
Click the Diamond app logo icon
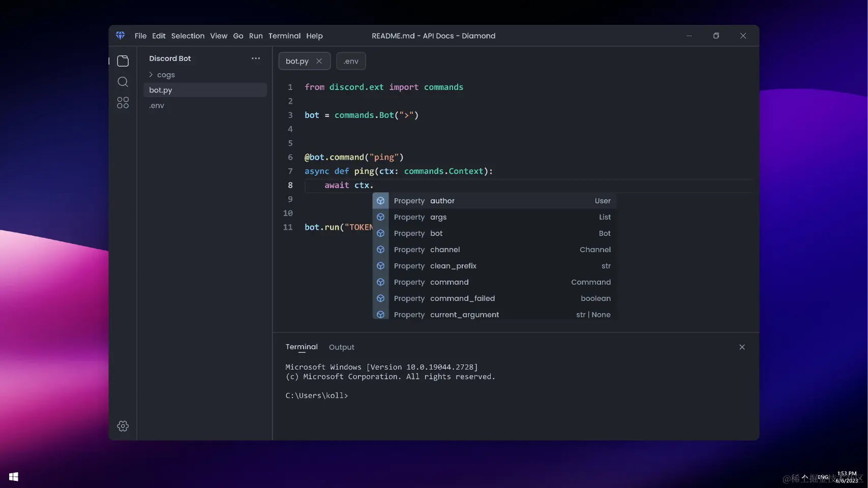121,36
